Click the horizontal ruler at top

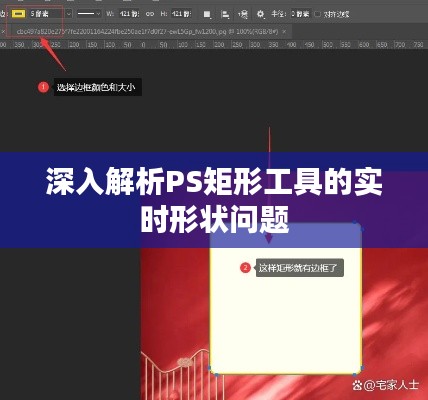click(214, 45)
